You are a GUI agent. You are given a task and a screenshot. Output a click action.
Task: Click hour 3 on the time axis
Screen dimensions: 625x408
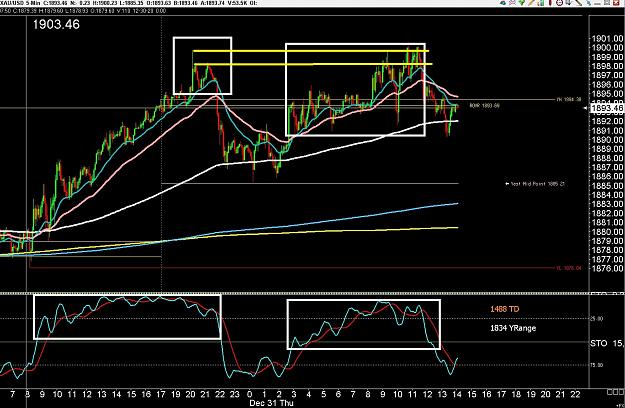[x=294, y=394]
